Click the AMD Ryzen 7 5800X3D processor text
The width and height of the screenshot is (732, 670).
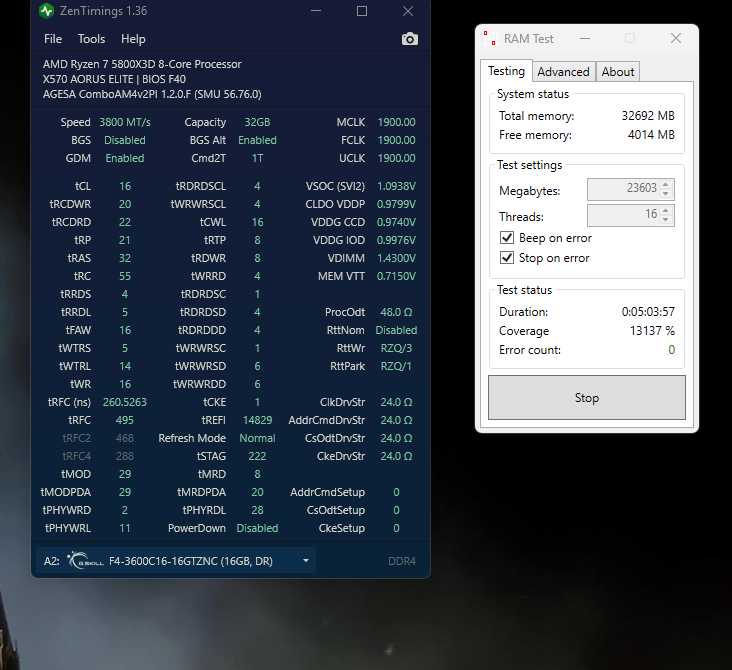coord(142,64)
